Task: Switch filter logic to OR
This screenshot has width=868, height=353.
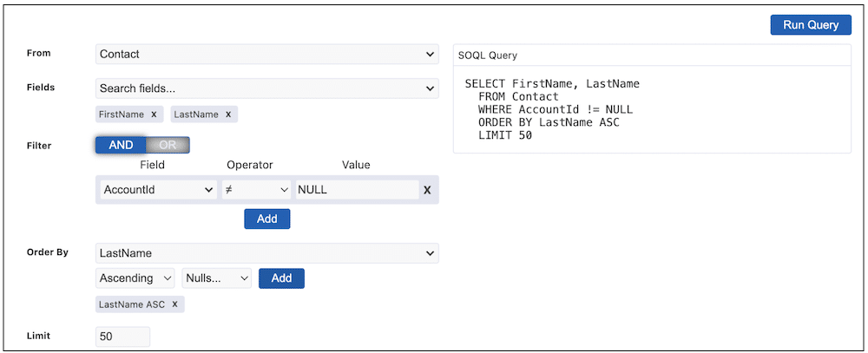Action: tap(168, 145)
